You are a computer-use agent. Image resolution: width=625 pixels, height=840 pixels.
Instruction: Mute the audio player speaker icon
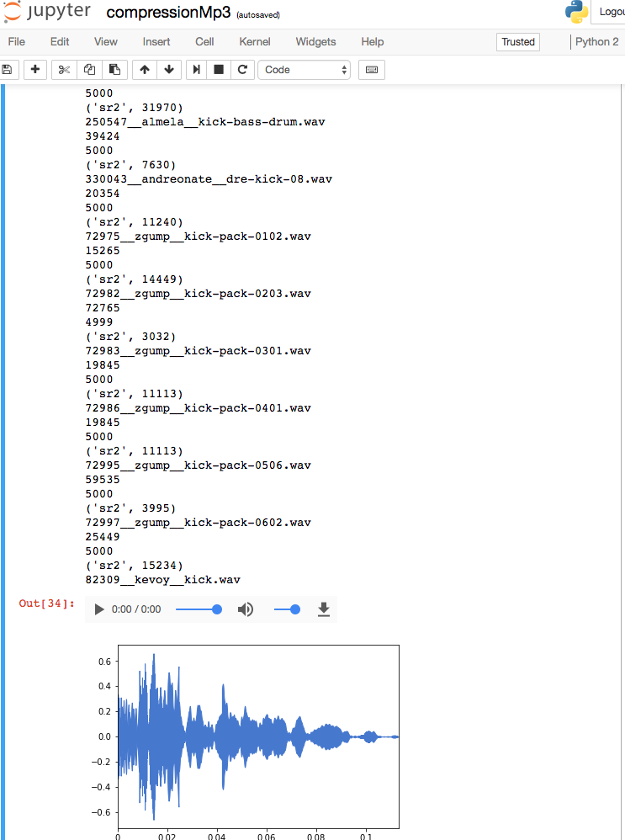246,609
